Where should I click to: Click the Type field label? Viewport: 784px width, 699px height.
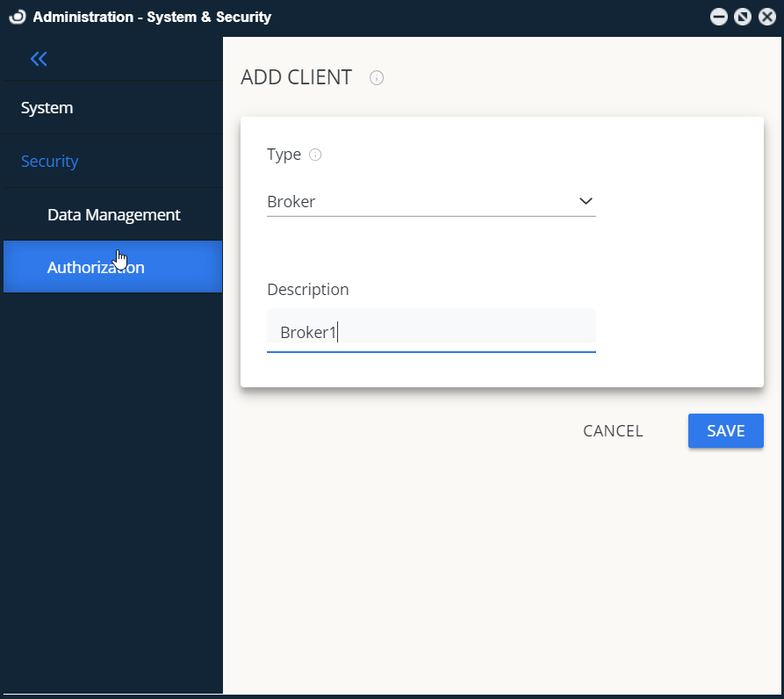[x=284, y=155]
